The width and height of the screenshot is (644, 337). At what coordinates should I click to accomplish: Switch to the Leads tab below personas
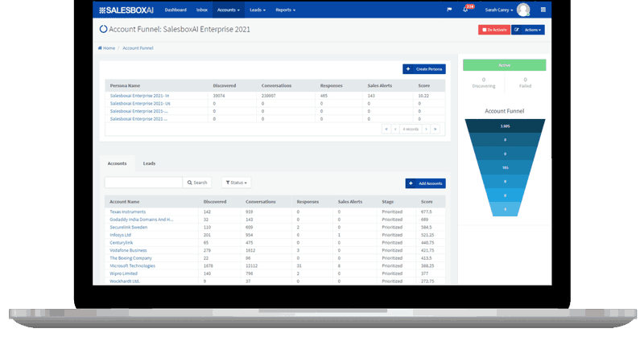(x=149, y=163)
